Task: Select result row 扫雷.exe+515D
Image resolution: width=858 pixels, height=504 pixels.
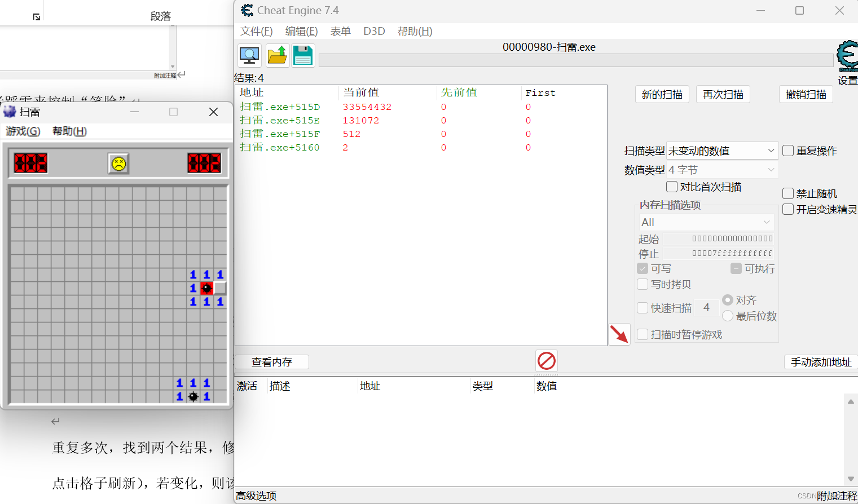Action: (421, 107)
